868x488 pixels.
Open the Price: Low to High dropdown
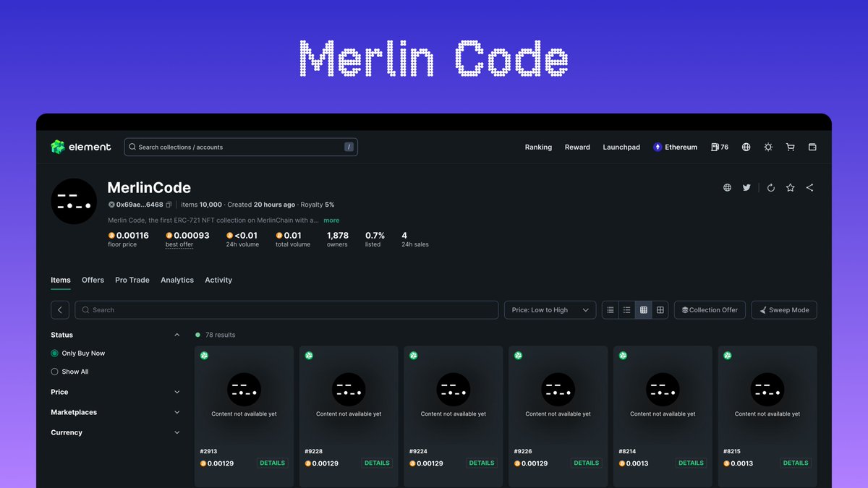pyautogui.click(x=550, y=309)
